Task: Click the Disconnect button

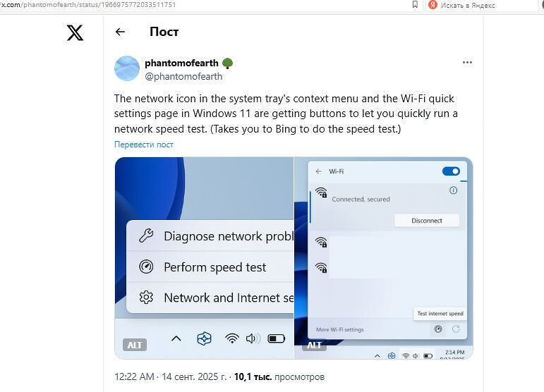Action: (x=427, y=221)
